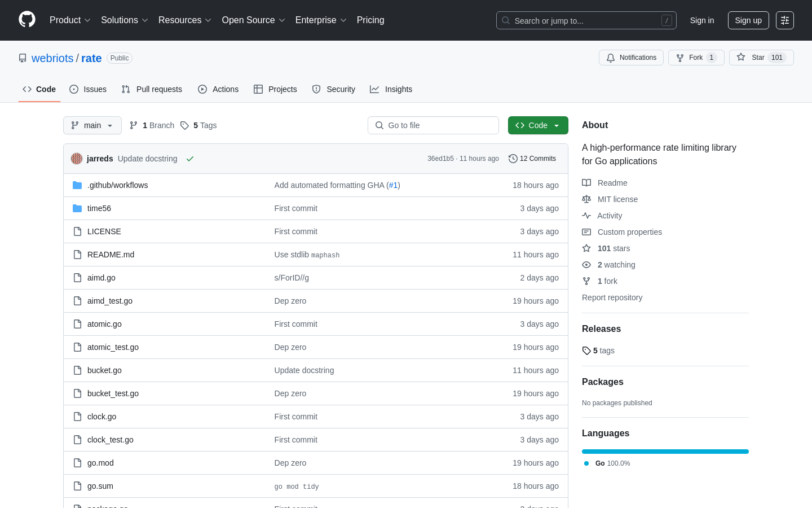This screenshot has width=812, height=508.
Task: Open the bucket_test.go file
Action: pyautogui.click(x=113, y=393)
